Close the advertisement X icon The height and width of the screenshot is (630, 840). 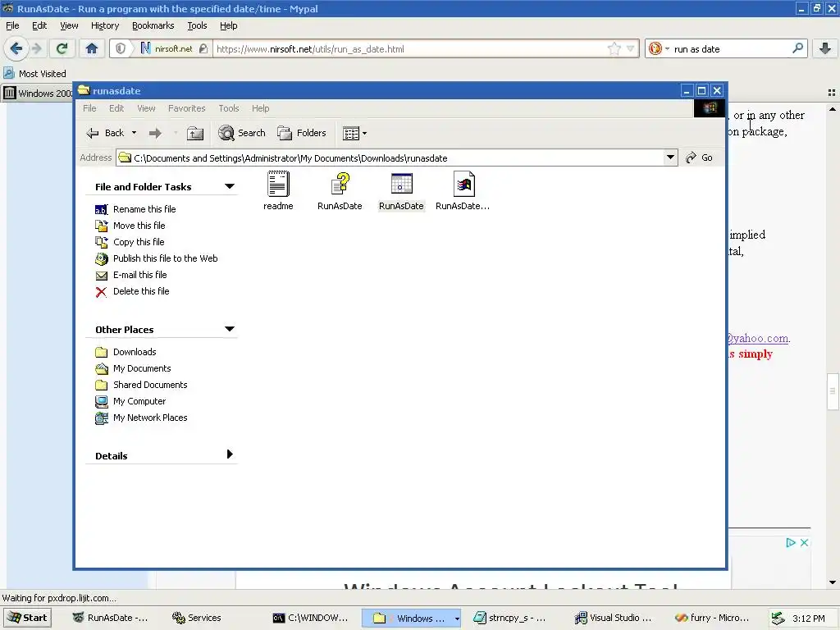pos(804,543)
